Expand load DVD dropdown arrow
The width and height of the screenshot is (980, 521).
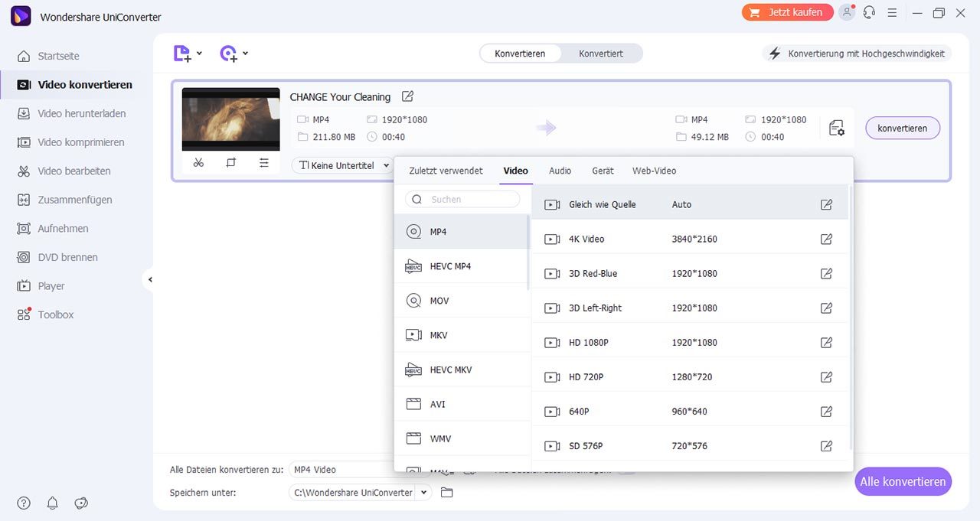click(x=245, y=54)
